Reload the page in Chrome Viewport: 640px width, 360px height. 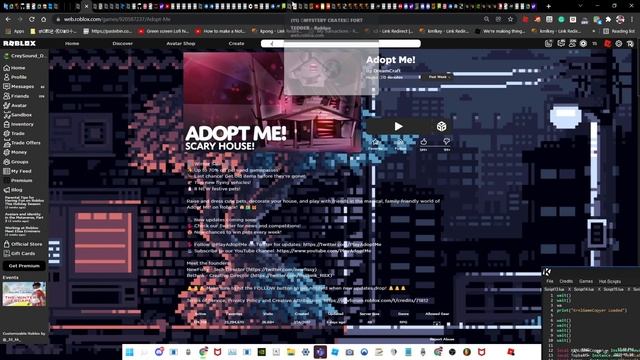tap(31, 19)
